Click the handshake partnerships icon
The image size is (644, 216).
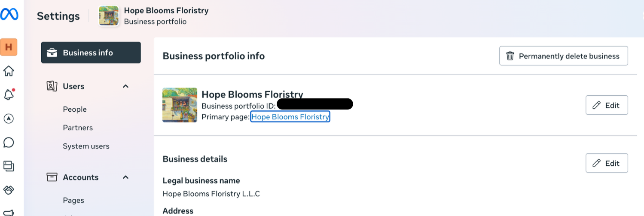pyautogui.click(x=9, y=189)
